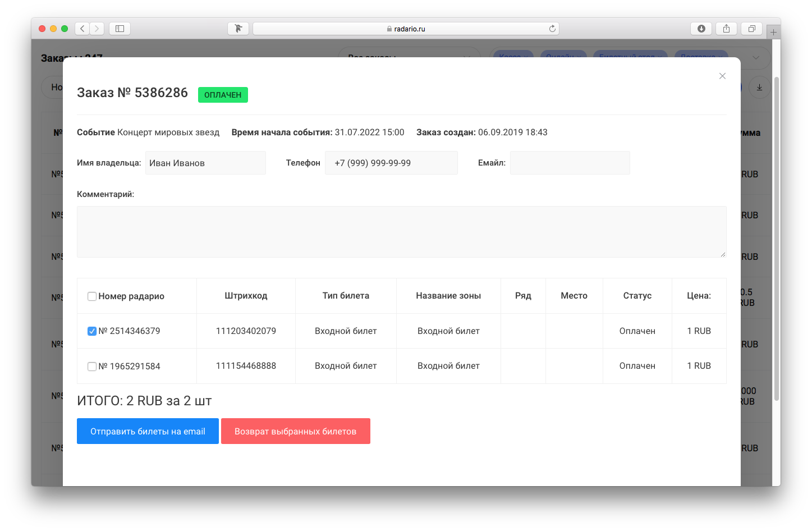Open a new Safari tab
812x531 pixels.
[x=773, y=32]
